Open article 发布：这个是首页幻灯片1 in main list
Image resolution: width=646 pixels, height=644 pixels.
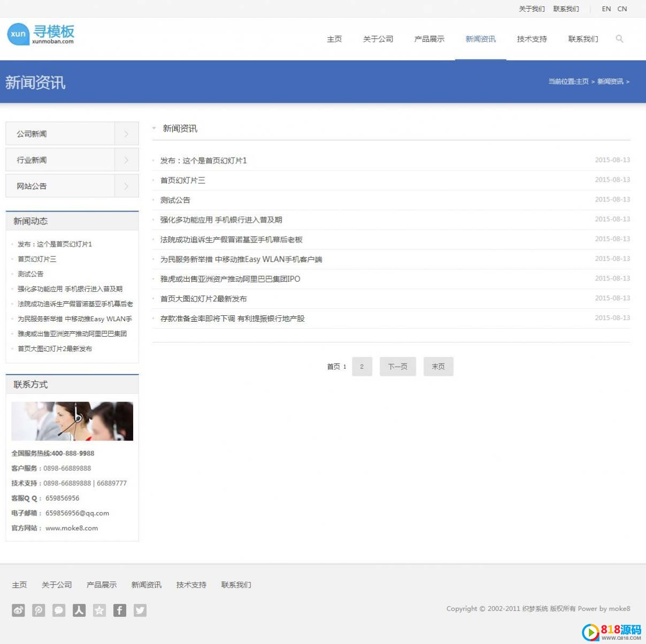(204, 160)
